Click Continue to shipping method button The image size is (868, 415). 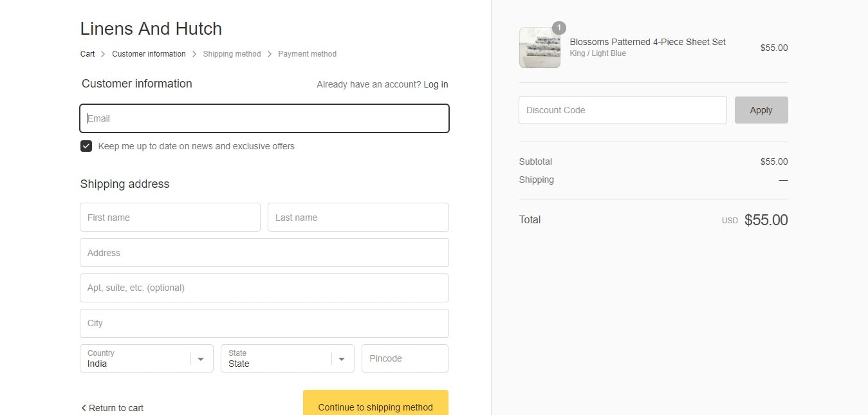(376, 403)
